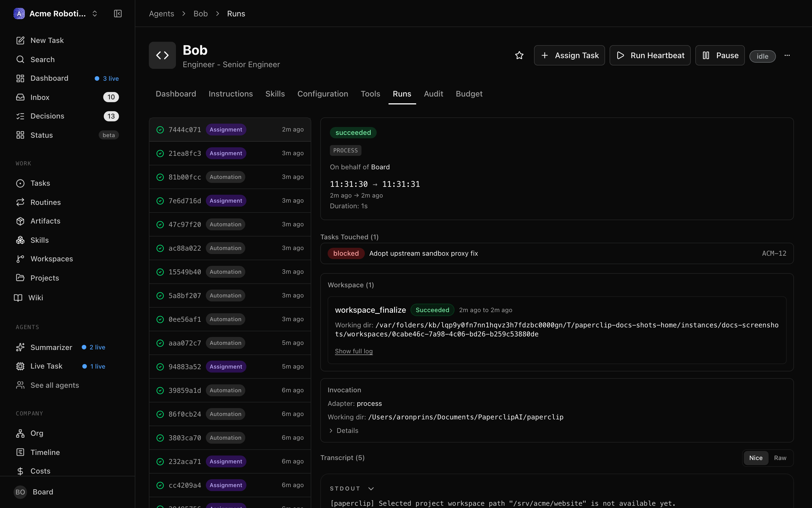The width and height of the screenshot is (812, 508).
Task: Open the Routines repeat icon
Action: 21,202
